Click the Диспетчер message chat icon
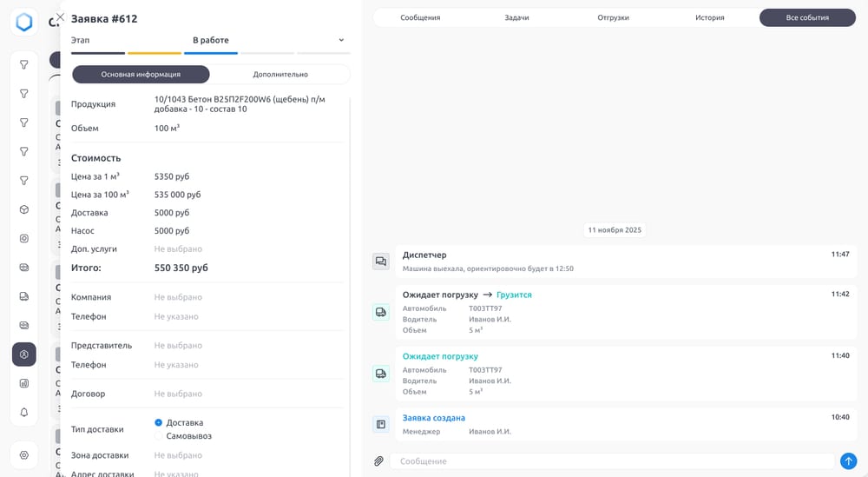The height and width of the screenshot is (477, 868). pyautogui.click(x=381, y=262)
